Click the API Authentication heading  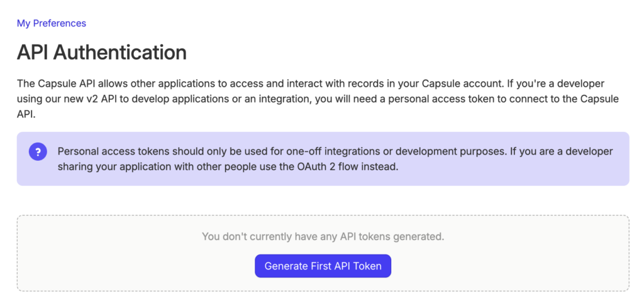[102, 53]
